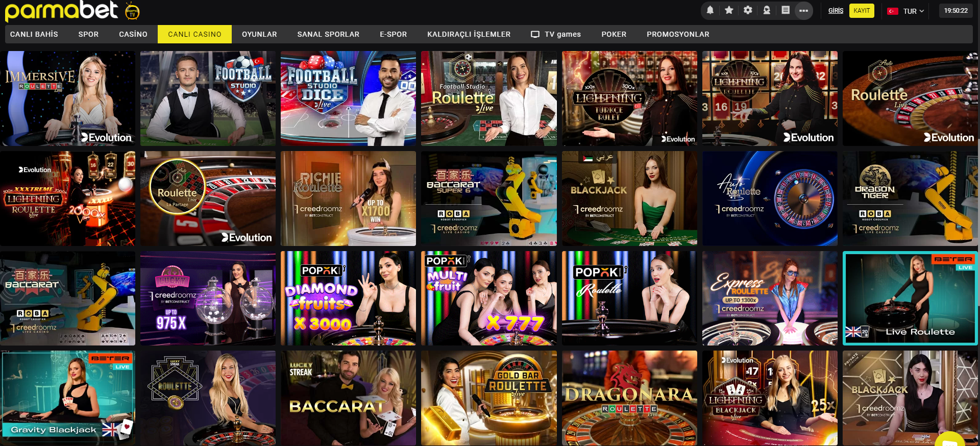The image size is (980, 446).
Task: Open creedroomz Auto Roulette game
Action: click(770, 199)
